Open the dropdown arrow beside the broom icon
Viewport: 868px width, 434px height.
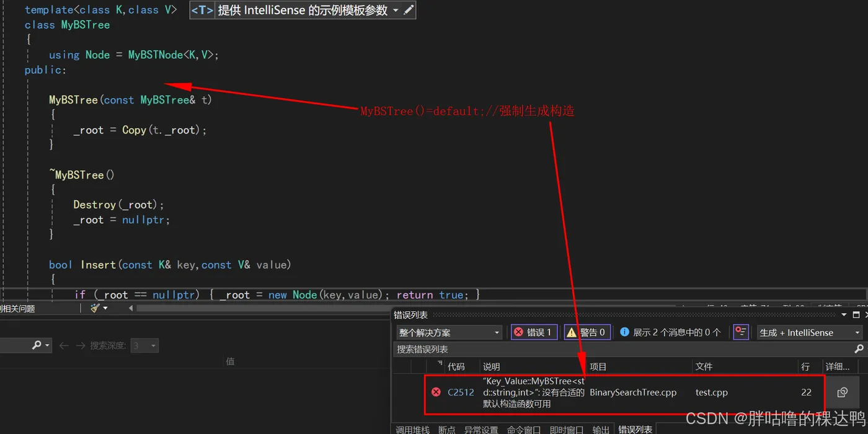click(105, 308)
